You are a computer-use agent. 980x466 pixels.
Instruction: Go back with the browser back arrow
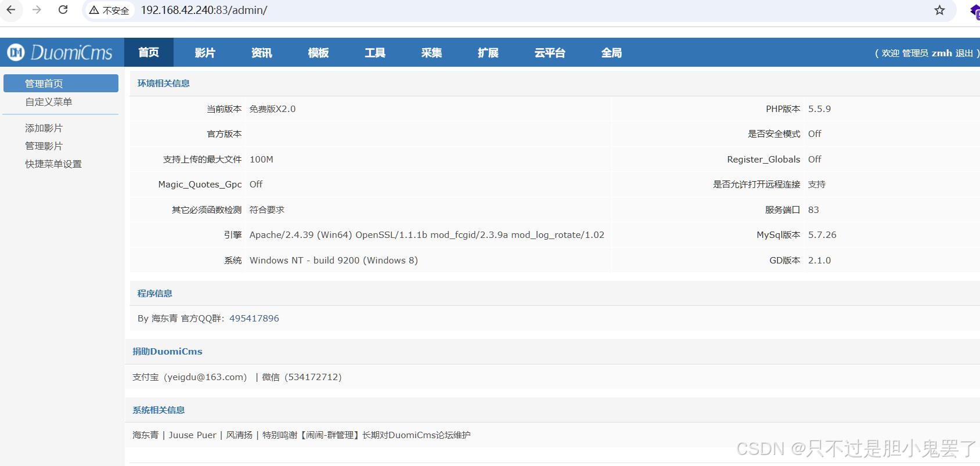[11, 10]
